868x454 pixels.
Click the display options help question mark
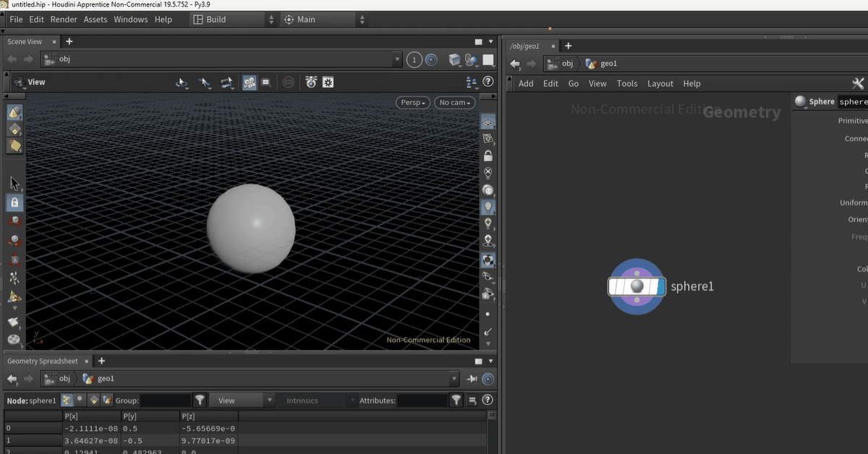pos(488,82)
